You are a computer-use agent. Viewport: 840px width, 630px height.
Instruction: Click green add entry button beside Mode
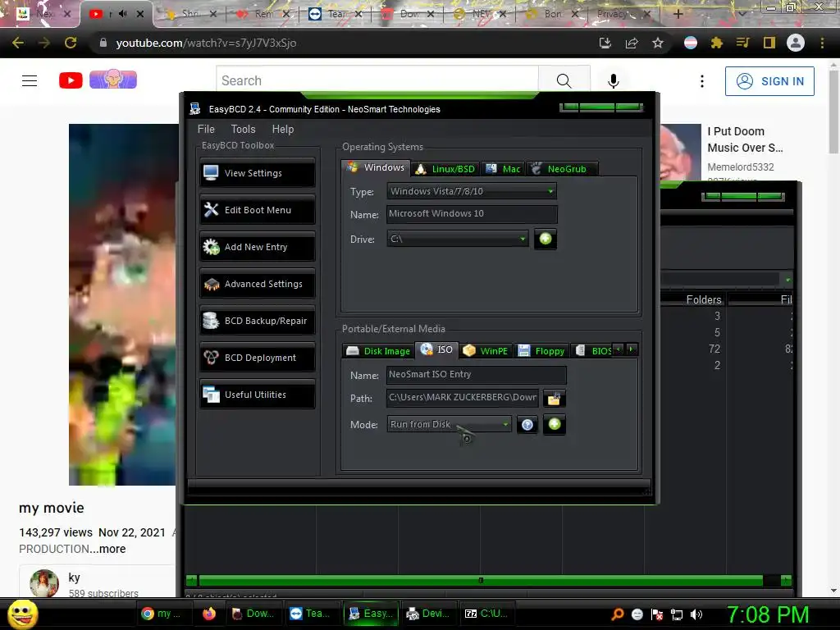[x=555, y=424]
